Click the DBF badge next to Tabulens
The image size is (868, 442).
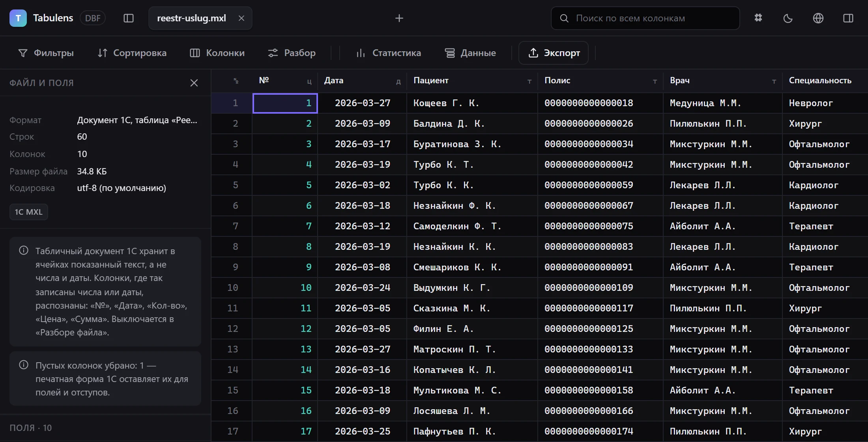click(x=93, y=18)
